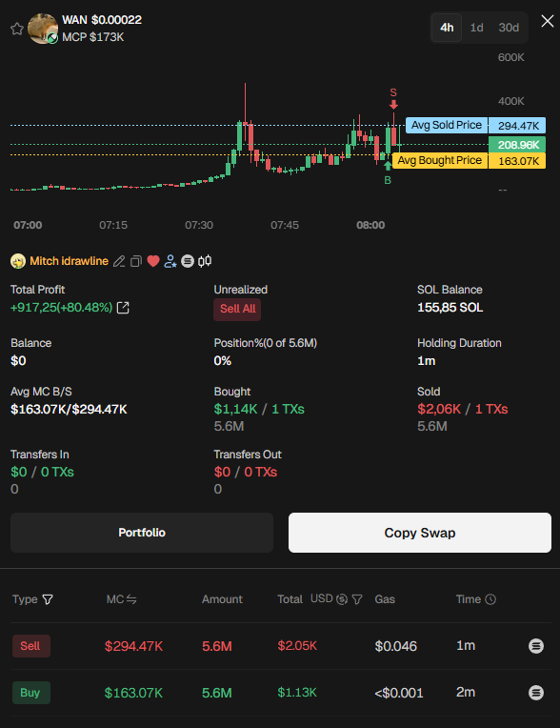Open the Portfolio button
This screenshot has height=728, width=560.
pos(142,533)
